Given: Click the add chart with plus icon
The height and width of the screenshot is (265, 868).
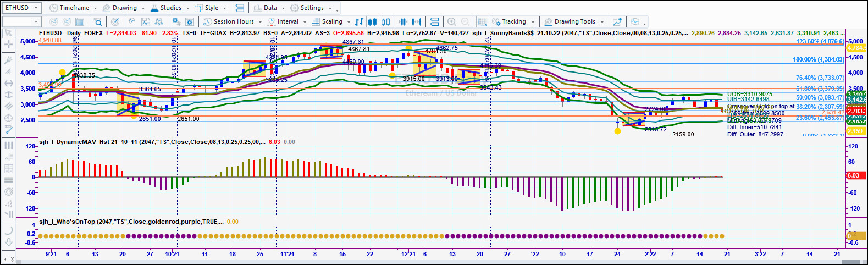Looking at the screenshot, I should coord(617,21).
